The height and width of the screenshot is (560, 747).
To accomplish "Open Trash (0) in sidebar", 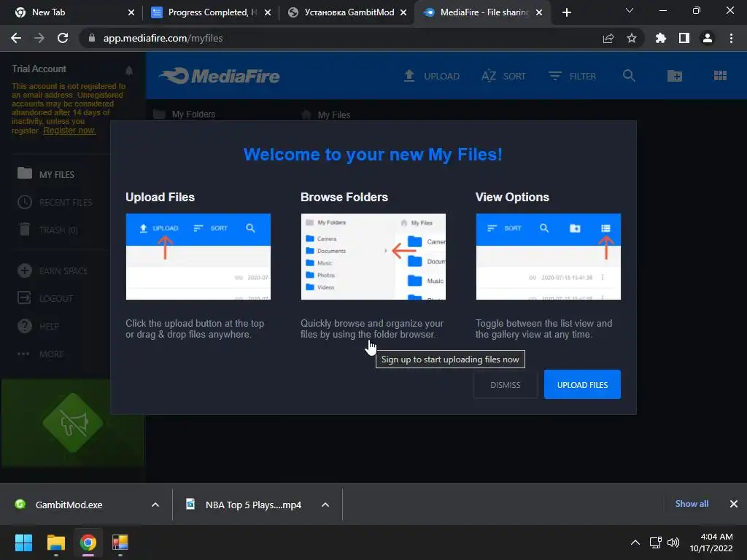I will coord(47,230).
